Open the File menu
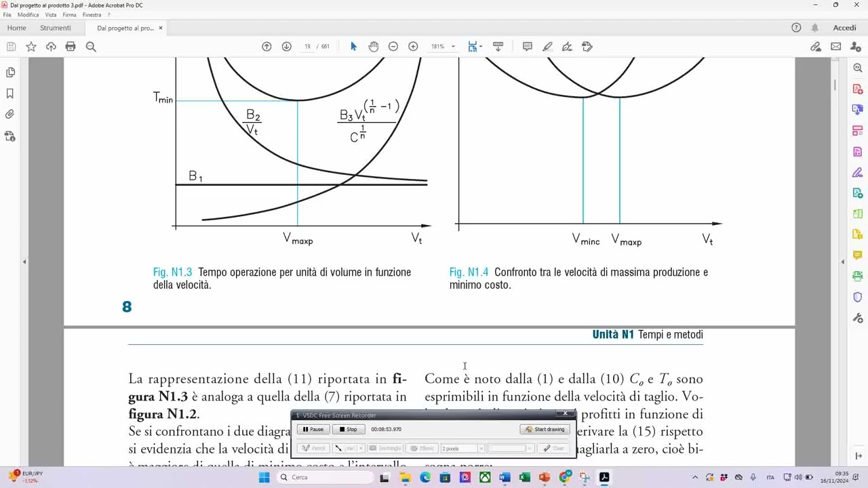Viewport: 868px width, 488px height. (x=7, y=14)
